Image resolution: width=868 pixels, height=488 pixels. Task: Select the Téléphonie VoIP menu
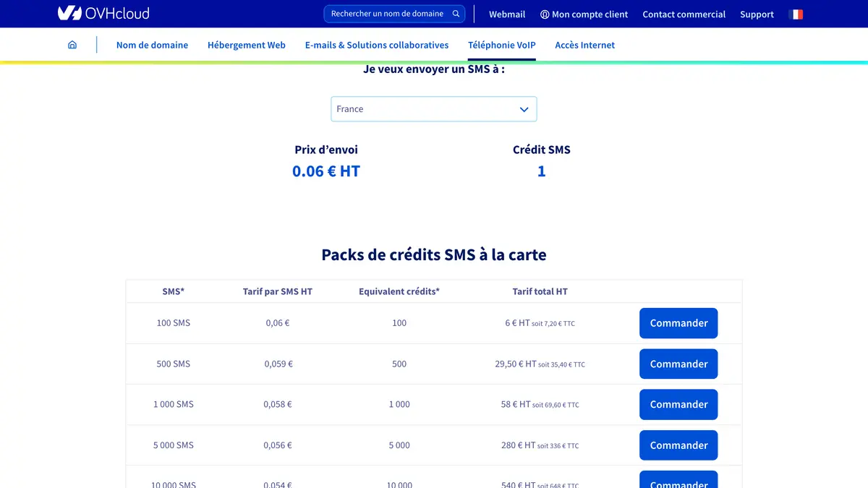[502, 45]
